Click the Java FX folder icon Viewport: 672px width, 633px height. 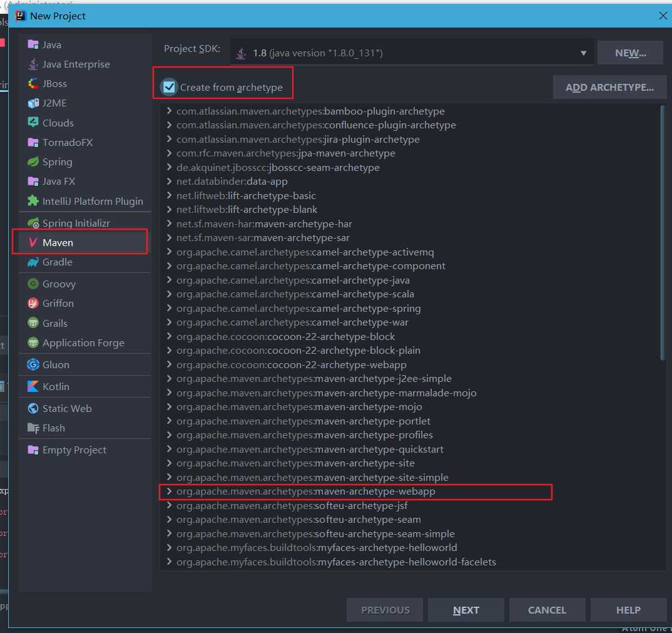click(33, 182)
